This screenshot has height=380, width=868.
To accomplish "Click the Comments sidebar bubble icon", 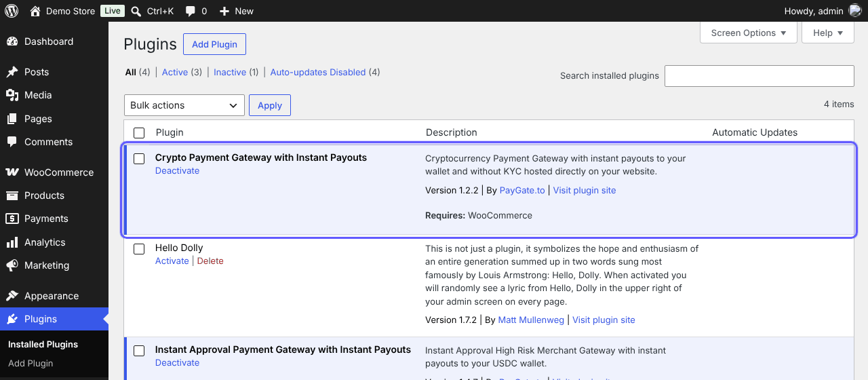I will (x=12, y=142).
